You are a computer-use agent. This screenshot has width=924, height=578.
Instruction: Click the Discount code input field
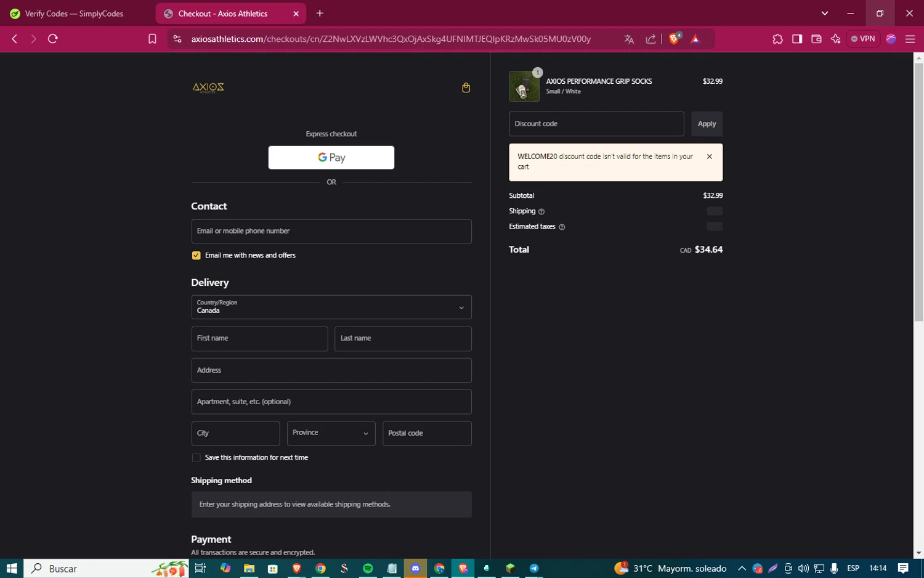tap(596, 124)
